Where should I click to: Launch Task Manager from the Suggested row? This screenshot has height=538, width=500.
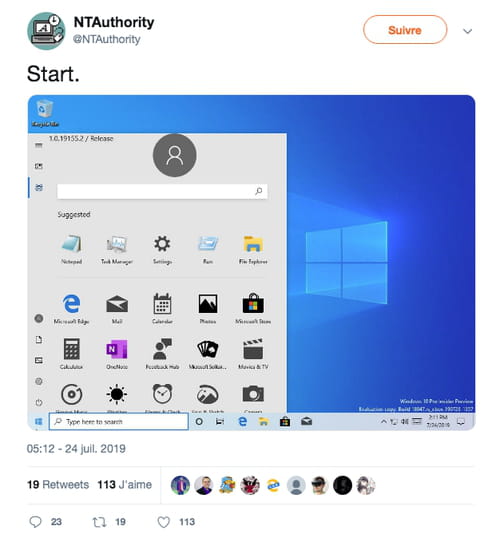point(117,249)
